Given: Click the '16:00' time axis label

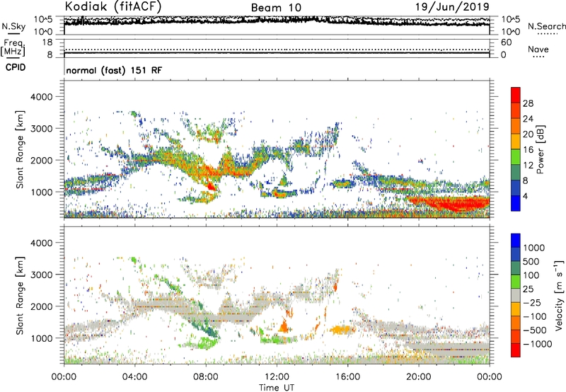Looking at the screenshot, I should pos(347,377).
